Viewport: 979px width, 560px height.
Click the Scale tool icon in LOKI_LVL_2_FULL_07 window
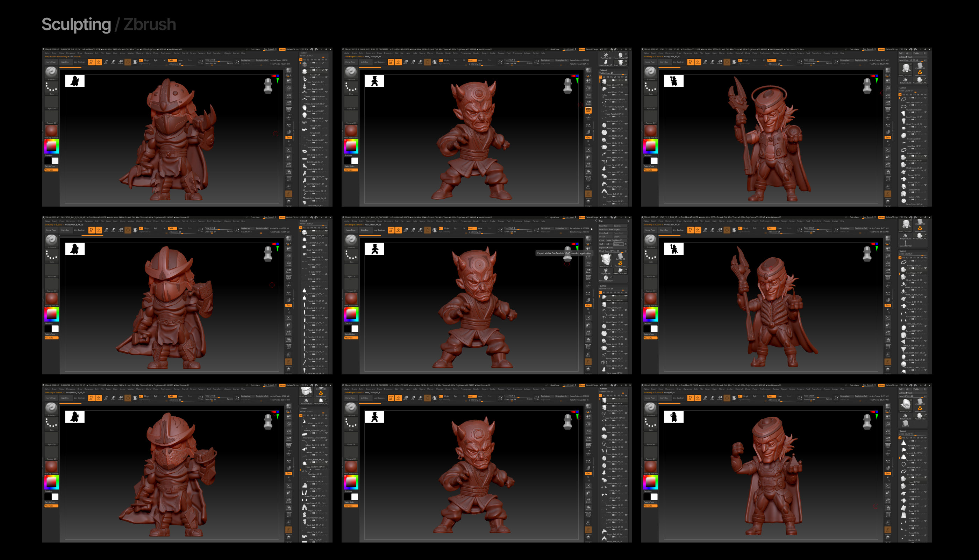[713, 230]
